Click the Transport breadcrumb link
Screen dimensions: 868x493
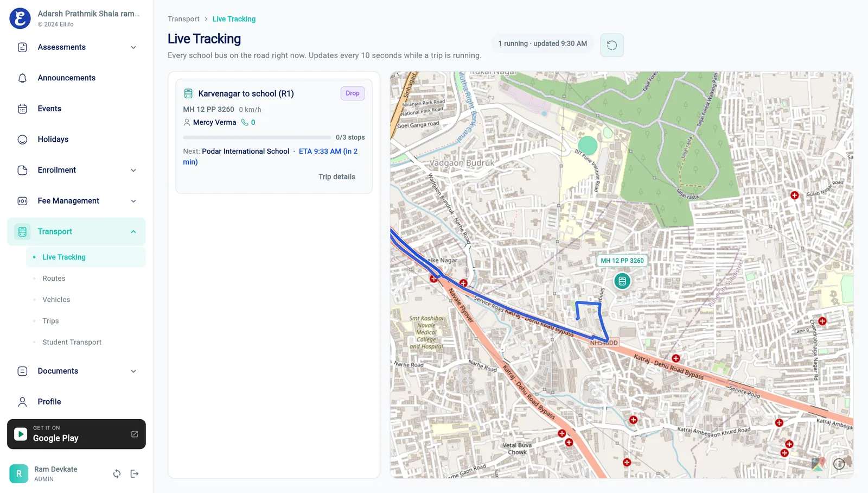[183, 19]
